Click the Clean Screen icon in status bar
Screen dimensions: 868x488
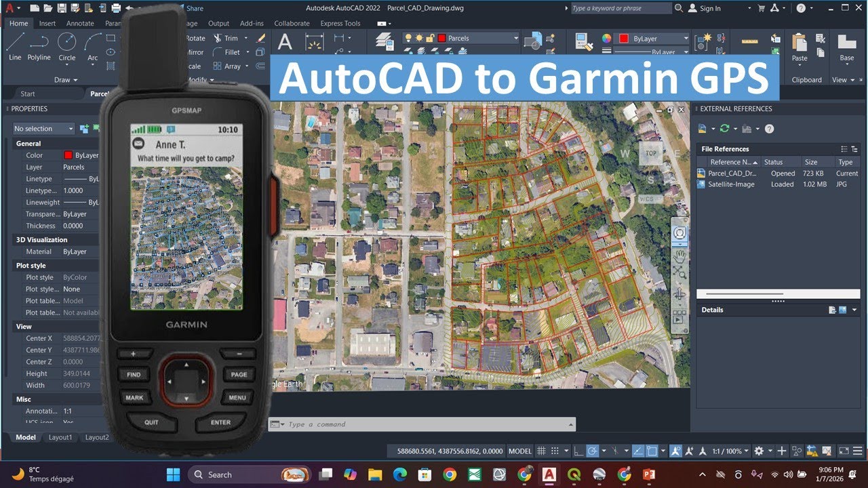tap(844, 451)
